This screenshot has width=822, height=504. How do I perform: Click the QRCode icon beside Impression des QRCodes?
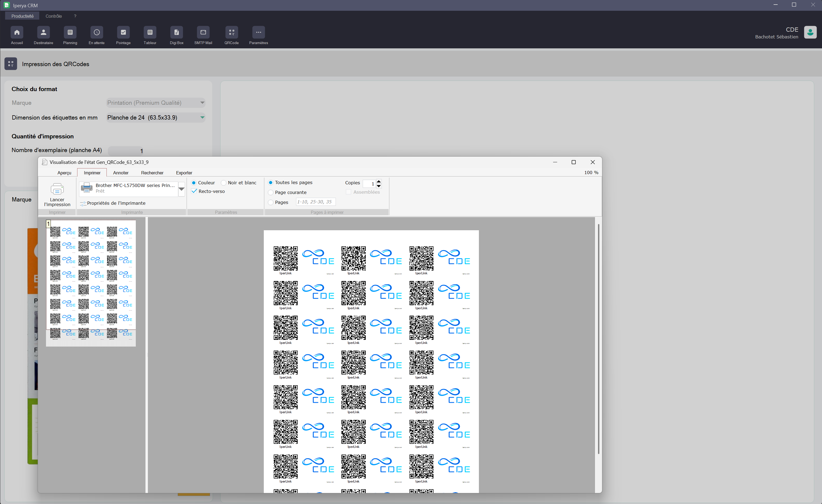click(x=11, y=64)
